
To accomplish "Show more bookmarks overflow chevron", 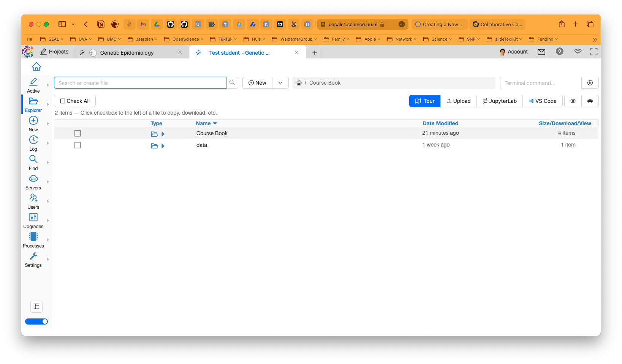I will pyautogui.click(x=595, y=40).
